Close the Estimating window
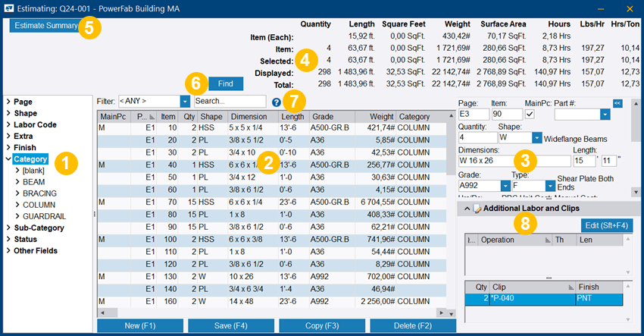 pos(630,8)
